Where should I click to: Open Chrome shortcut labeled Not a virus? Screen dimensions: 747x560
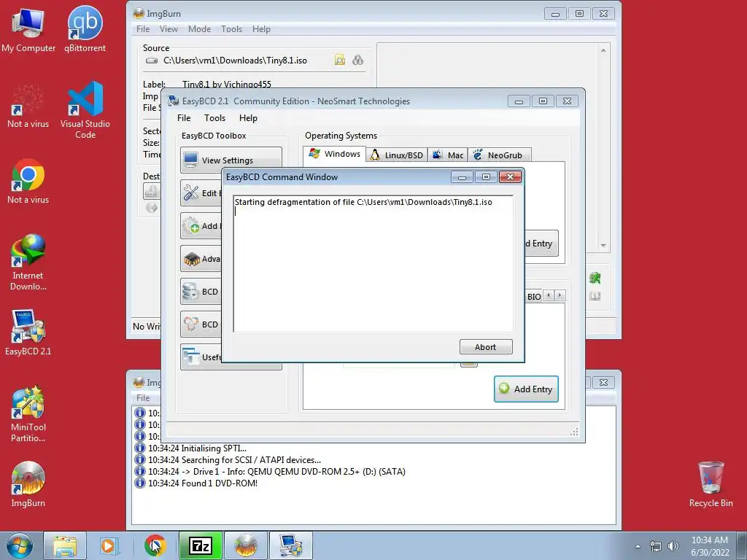click(x=28, y=181)
